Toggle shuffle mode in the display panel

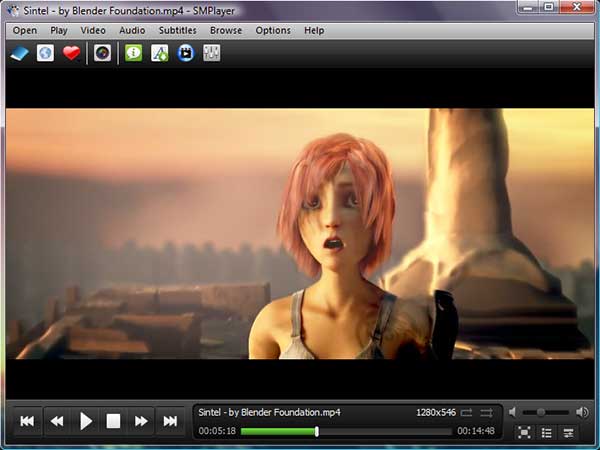coord(487,411)
